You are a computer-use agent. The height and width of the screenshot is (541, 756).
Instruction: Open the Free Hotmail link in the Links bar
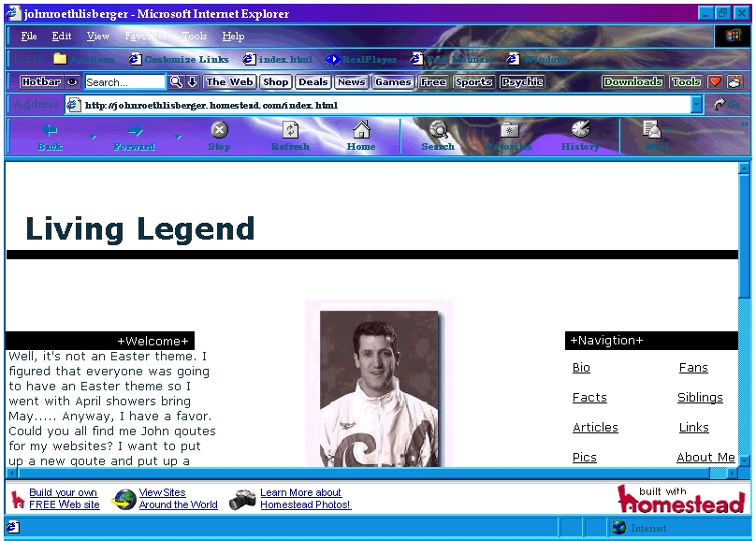(452, 59)
